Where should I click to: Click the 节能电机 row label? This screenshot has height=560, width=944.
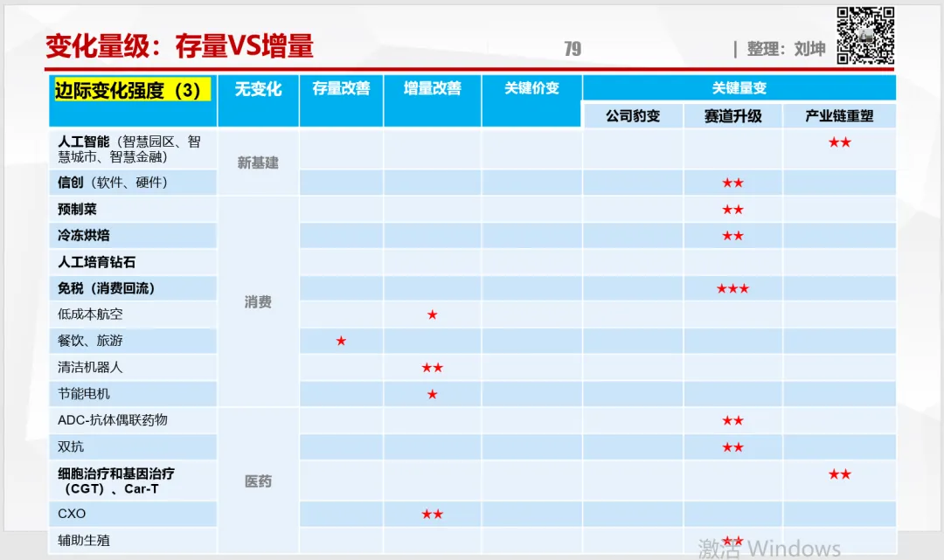(x=84, y=394)
